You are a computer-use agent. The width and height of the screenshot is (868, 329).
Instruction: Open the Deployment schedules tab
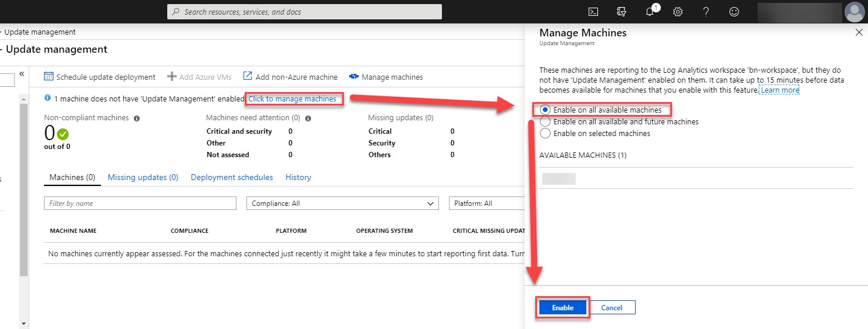pos(232,177)
